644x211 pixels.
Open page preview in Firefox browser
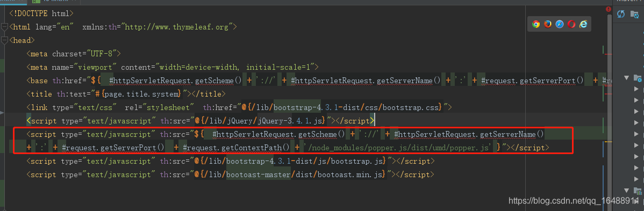point(547,24)
